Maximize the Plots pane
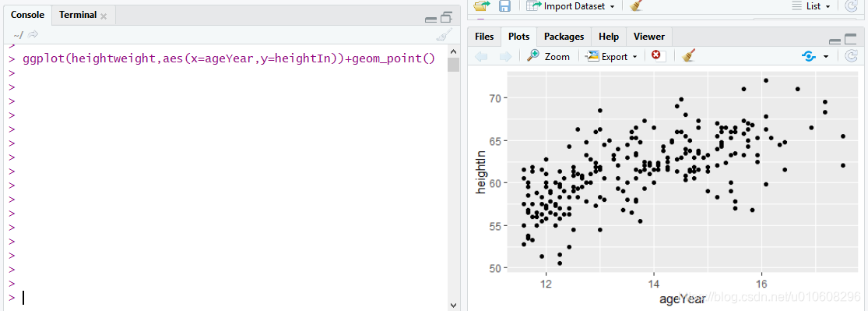Screen dimensions: 868x311 (850, 39)
